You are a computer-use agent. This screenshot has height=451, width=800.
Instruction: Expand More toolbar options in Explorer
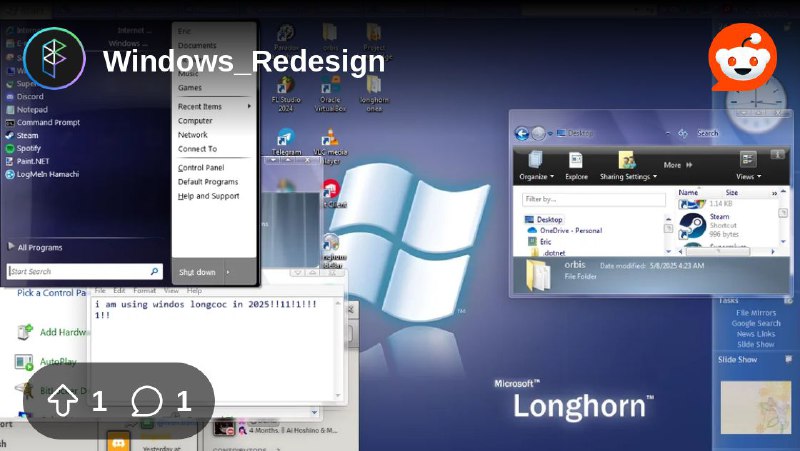pyautogui.click(x=678, y=165)
